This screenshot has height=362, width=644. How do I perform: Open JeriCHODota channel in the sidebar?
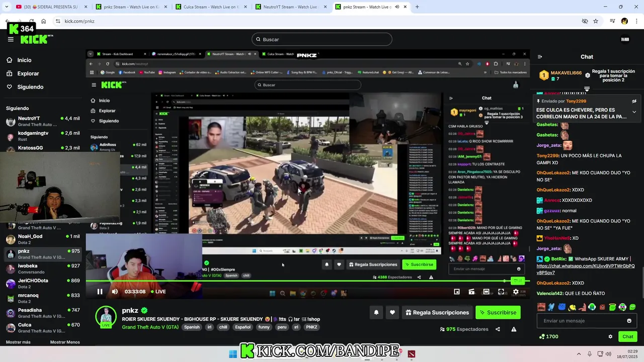(43, 284)
